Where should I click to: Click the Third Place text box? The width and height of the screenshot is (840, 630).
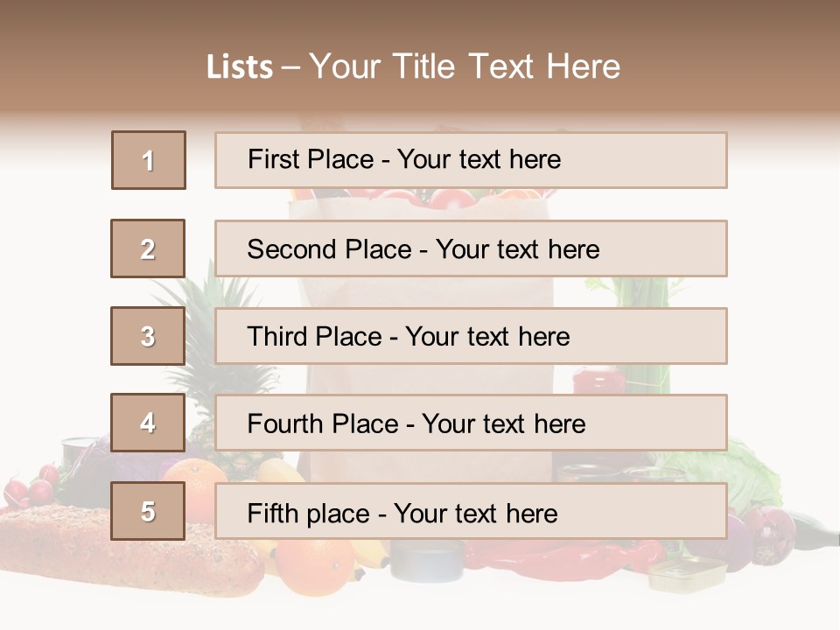(471, 336)
